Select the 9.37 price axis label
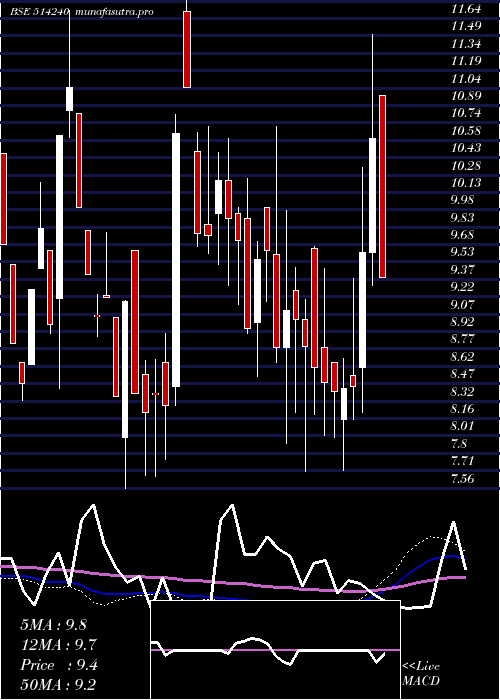The image size is (500, 700). coord(462,270)
